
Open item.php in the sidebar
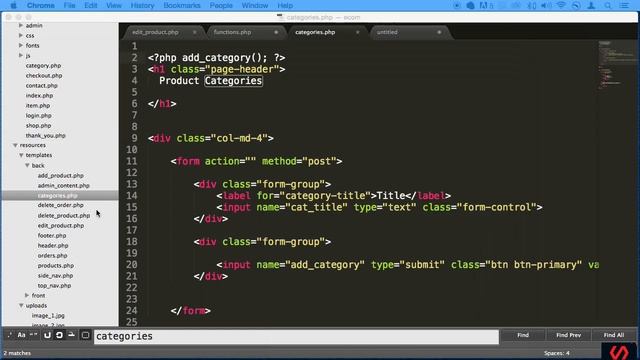coord(38,105)
